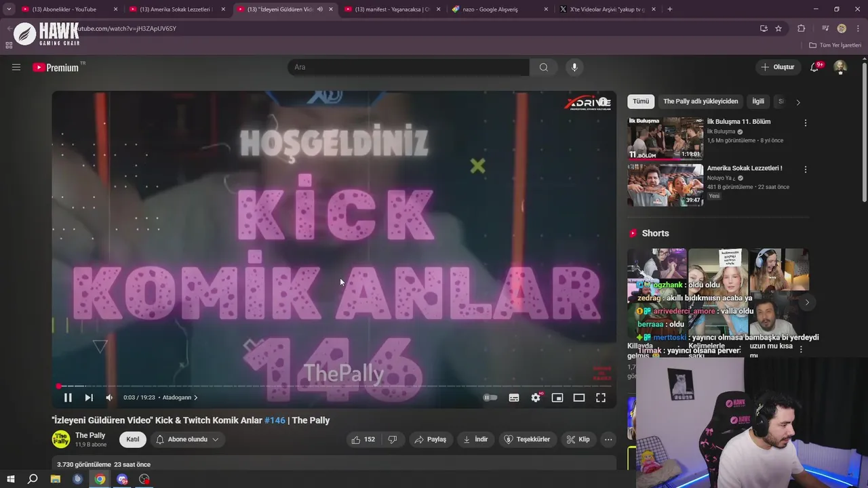Skip to the next video
Viewport: 868px width, 488px height.
coord(89,398)
